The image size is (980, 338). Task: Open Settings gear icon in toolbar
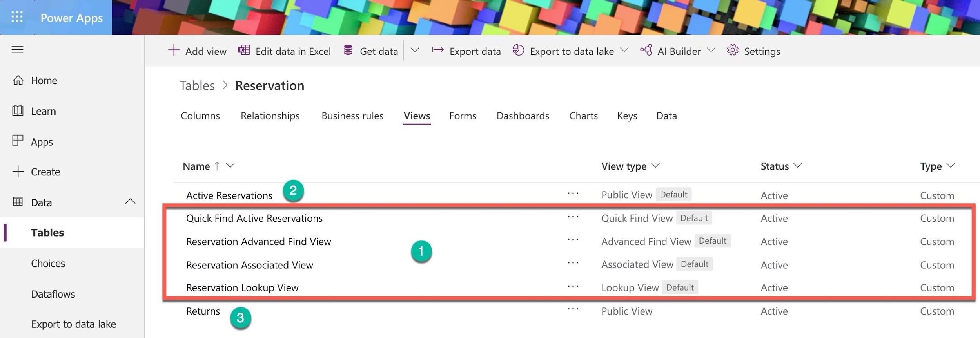(732, 51)
